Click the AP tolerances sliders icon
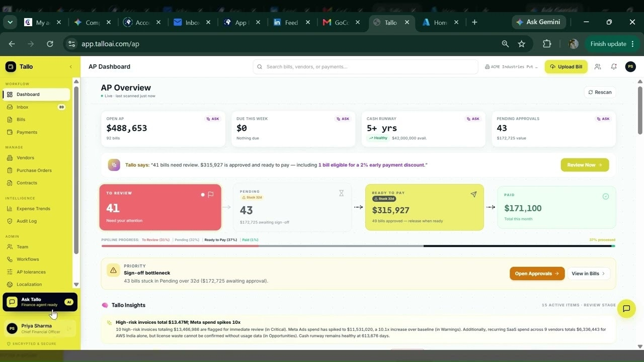Image resolution: width=644 pixels, height=362 pixels. [x=10, y=272]
